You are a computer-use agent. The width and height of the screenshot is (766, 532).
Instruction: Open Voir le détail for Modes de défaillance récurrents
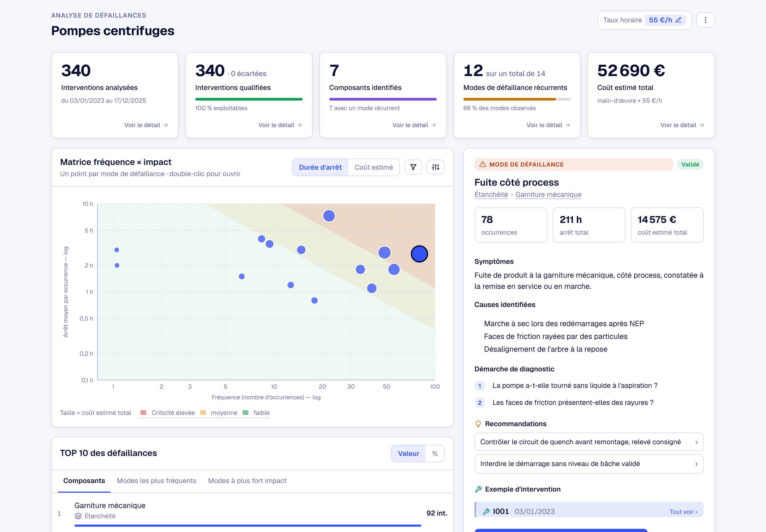coord(548,125)
